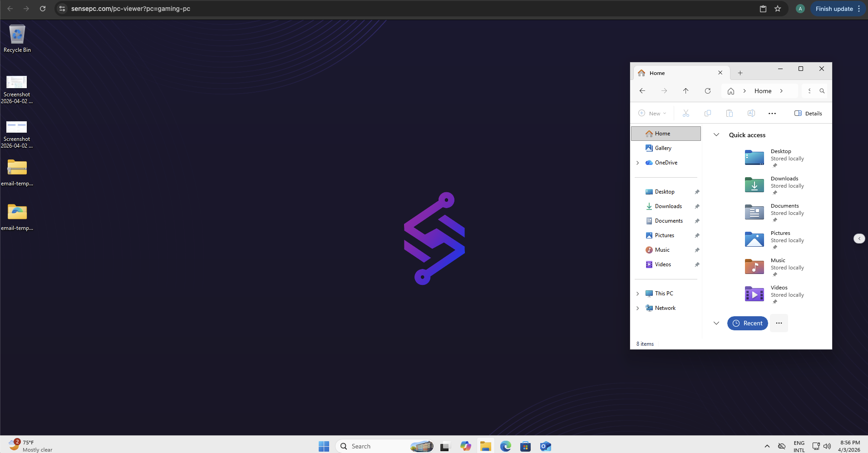Close the Home tab in File Explorer
Image resolution: width=868 pixels, height=453 pixels.
720,73
